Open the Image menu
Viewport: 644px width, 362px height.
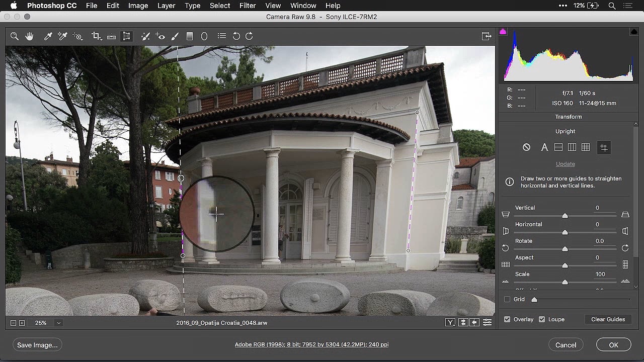[x=138, y=6]
